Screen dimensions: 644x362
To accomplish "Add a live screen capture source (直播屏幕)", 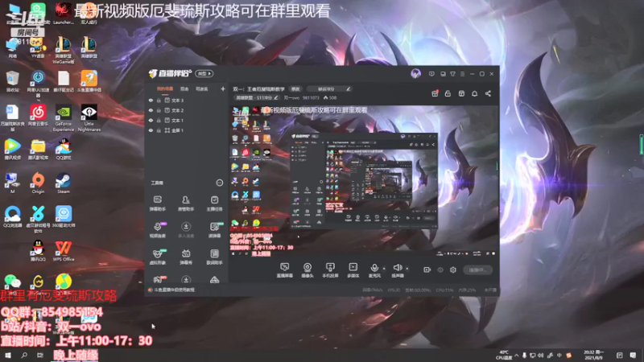I will [285, 270].
